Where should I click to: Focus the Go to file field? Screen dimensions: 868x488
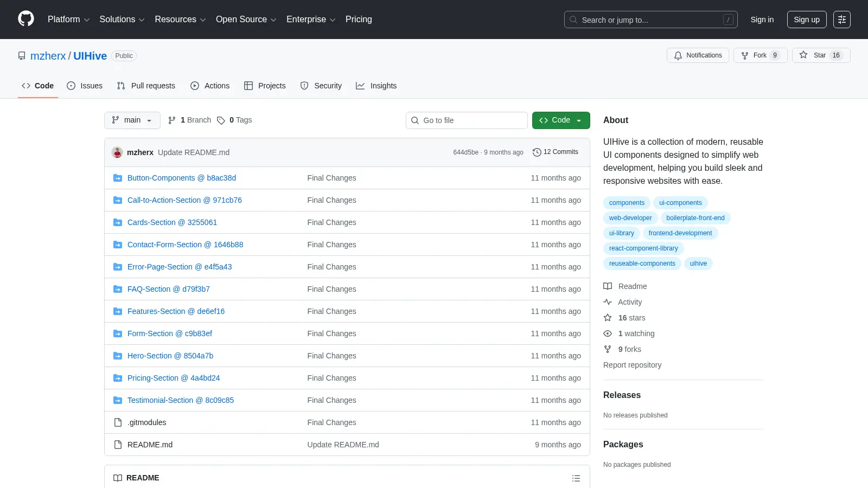(467, 120)
